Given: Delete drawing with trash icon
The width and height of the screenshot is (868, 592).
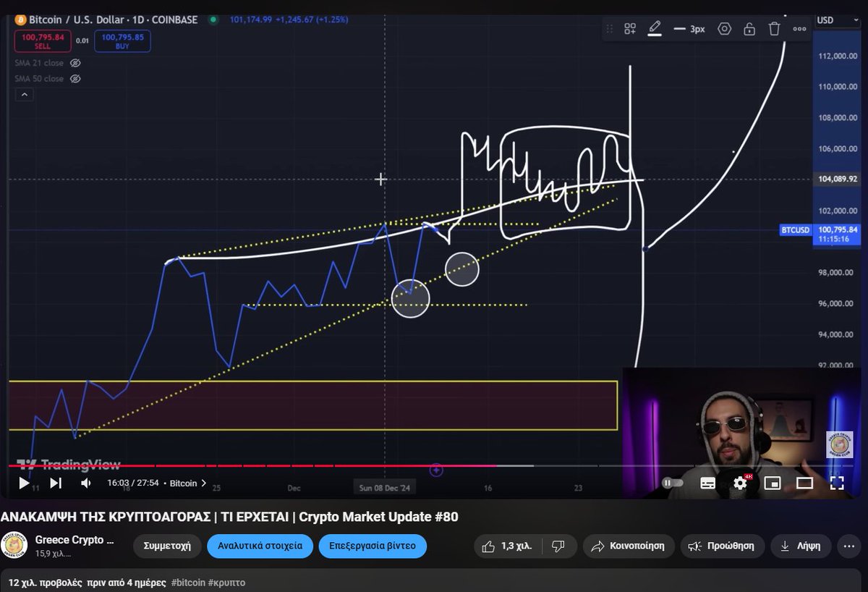Looking at the screenshot, I should [x=774, y=29].
